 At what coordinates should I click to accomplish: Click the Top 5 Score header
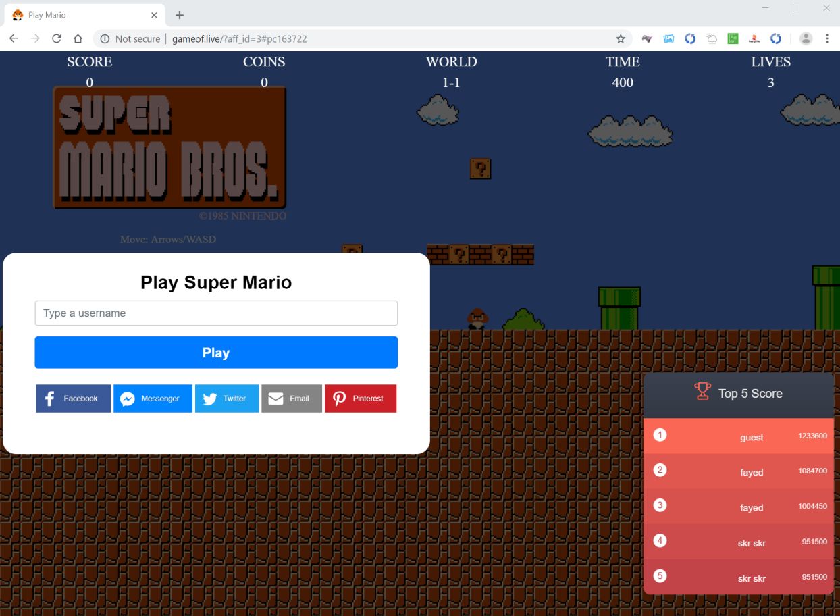(x=739, y=394)
